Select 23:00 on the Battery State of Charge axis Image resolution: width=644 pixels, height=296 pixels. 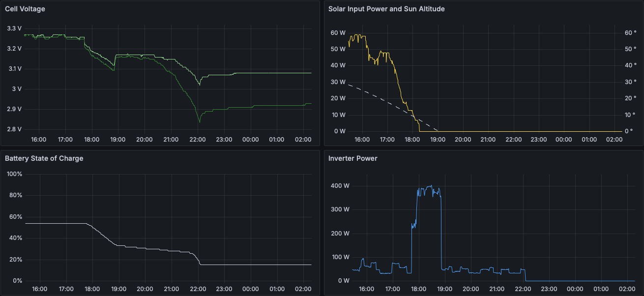click(224, 289)
